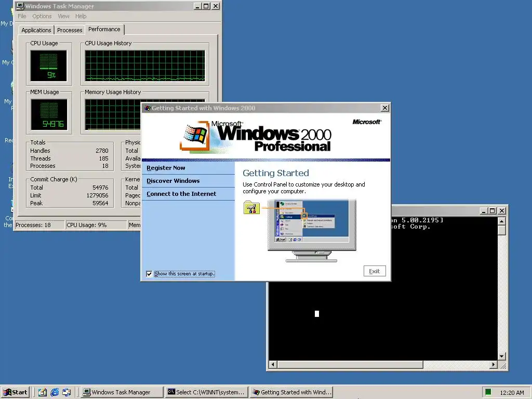Viewport: 532px width, 399px height.
Task: Click the MEM Usage 54976 meter
Action: click(49, 115)
